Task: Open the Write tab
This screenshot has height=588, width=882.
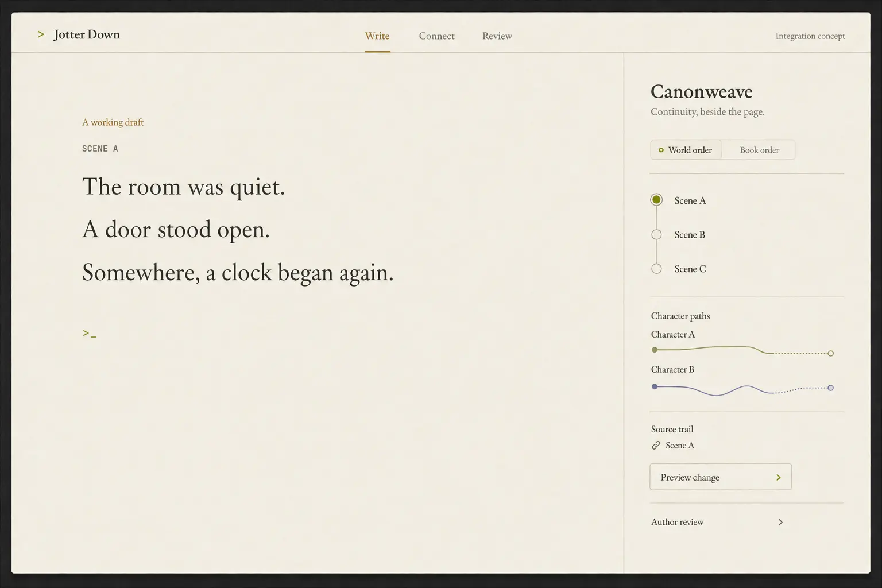Action: [x=377, y=36]
